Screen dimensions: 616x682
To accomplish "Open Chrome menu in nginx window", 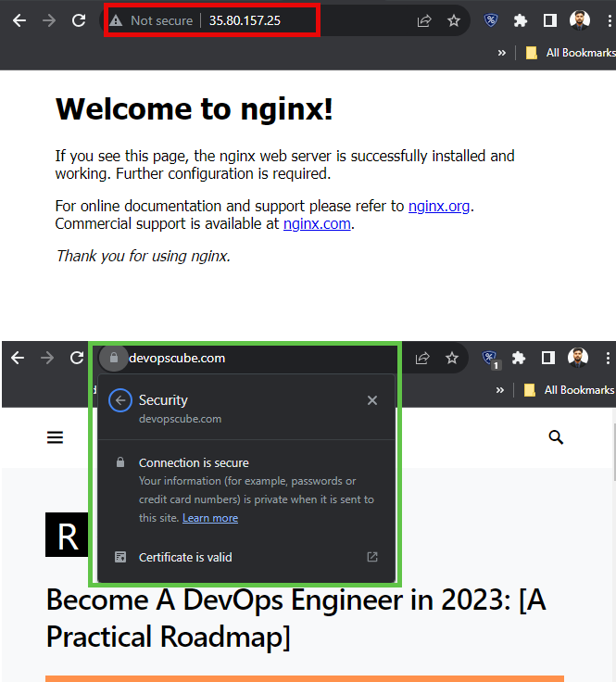I will coord(610,20).
